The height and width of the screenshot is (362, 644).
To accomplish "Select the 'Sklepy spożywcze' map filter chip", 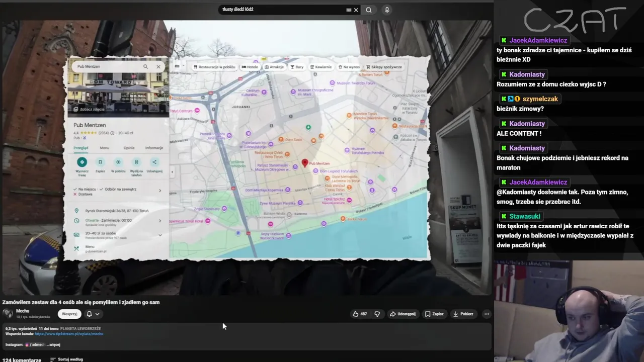I will (384, 67).
